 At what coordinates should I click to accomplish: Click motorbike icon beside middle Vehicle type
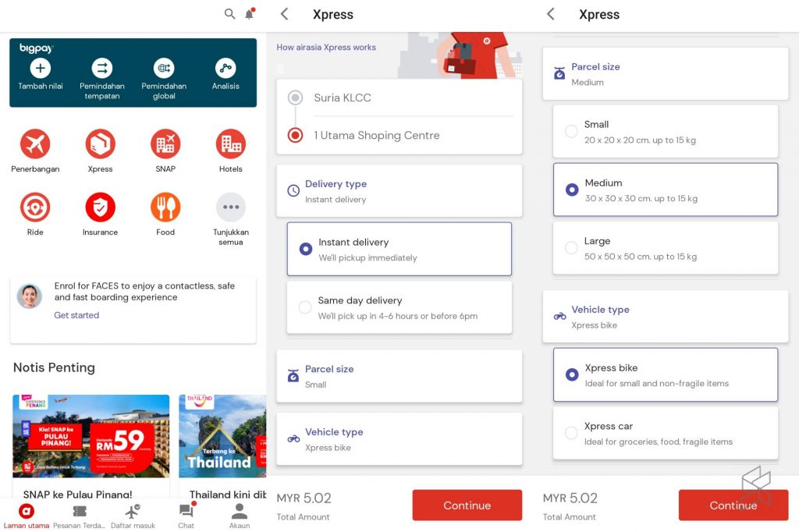[x=293, y=438]
